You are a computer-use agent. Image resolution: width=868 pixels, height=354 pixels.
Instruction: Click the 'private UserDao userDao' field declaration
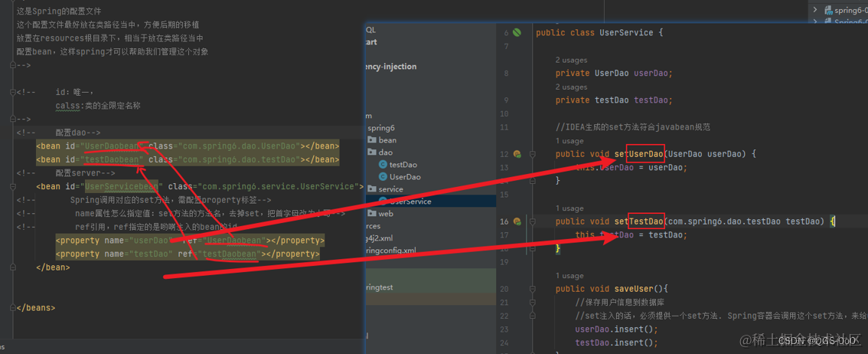[614, 73]
